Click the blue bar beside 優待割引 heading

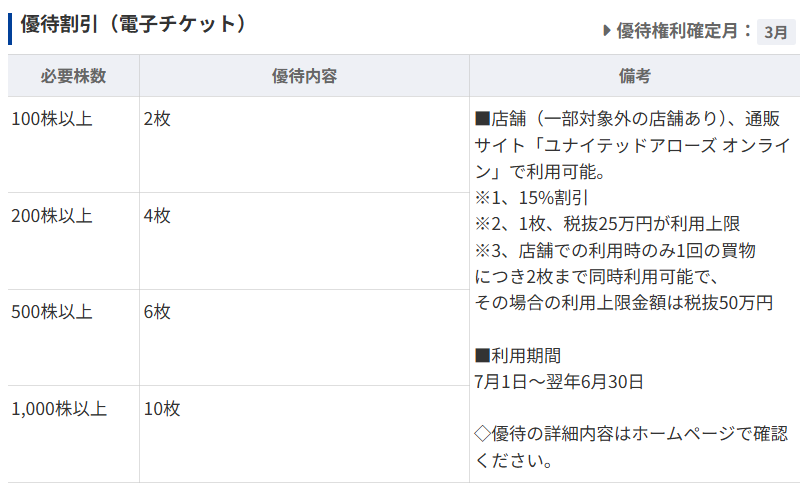pos(10,27)
